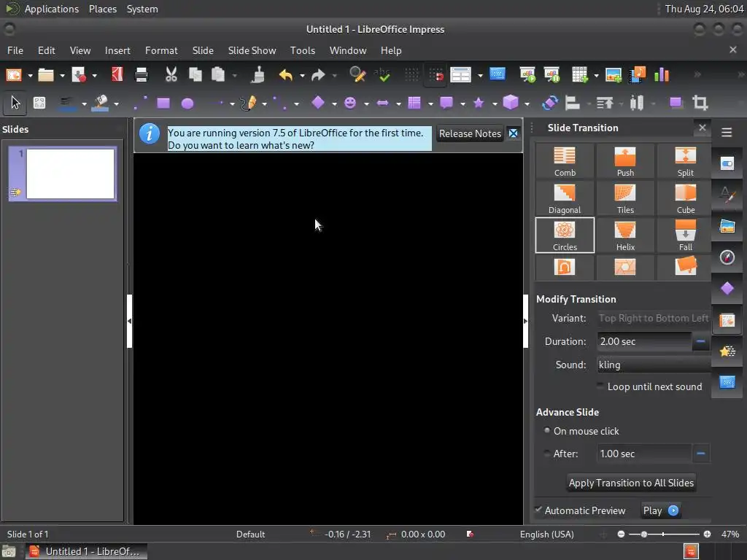The height and width of the screenshot is (560, 747).
Task: Click the Insert Chart icon
Action: (x=662, y=75)
